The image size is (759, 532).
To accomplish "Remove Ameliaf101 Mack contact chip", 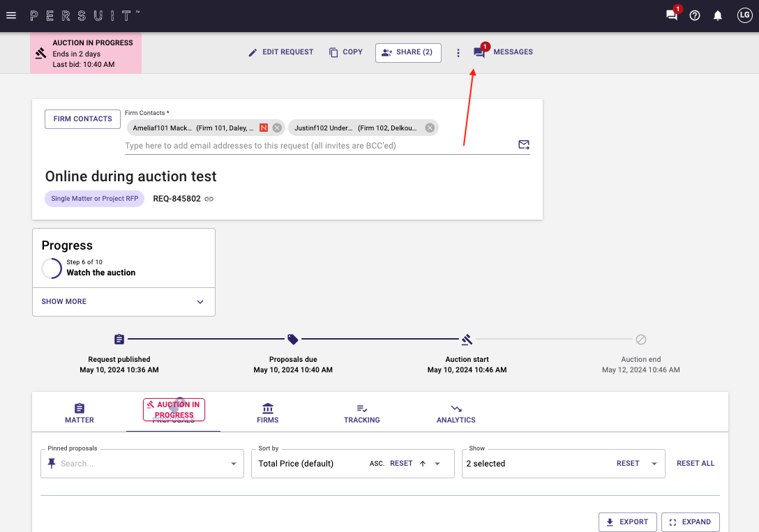I will point(277,128).
